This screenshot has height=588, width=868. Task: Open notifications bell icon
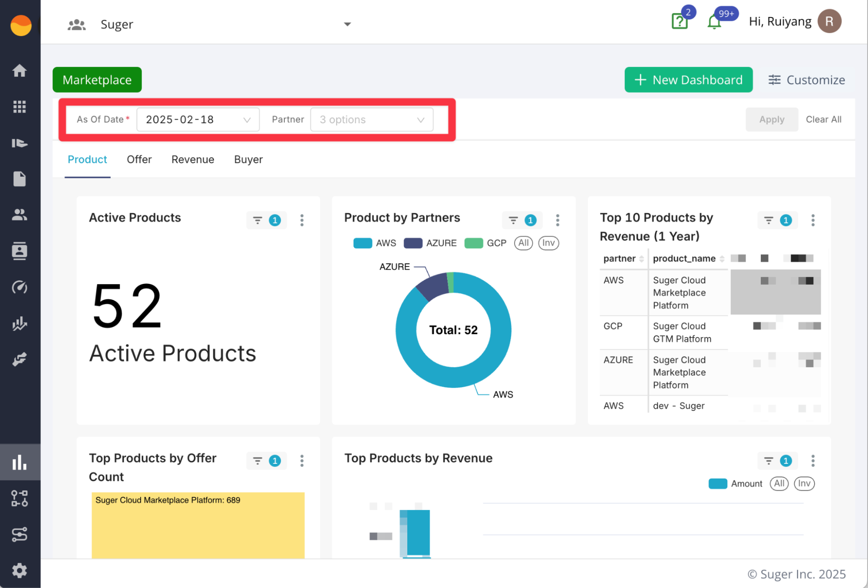pyautogui.click(x=714, y=22)
